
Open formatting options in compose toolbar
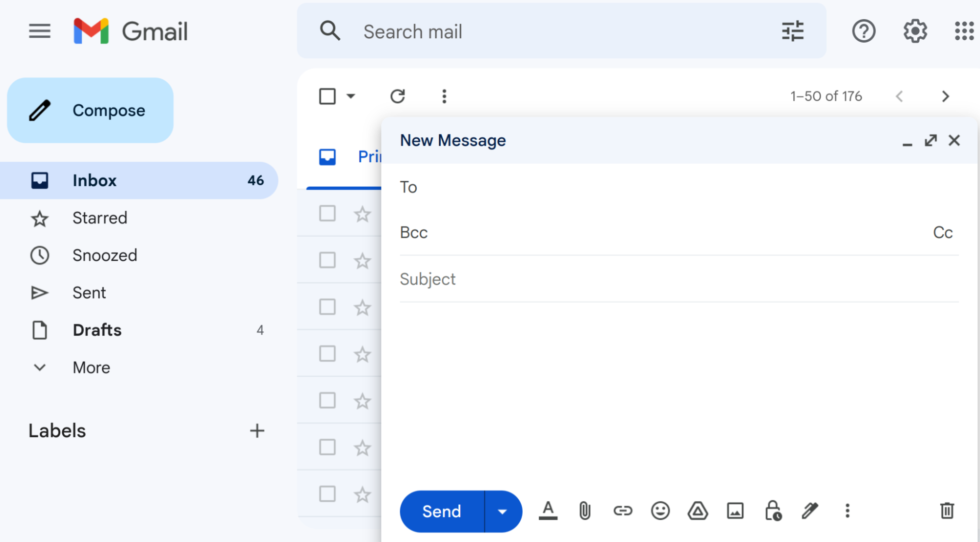(548, 511)
